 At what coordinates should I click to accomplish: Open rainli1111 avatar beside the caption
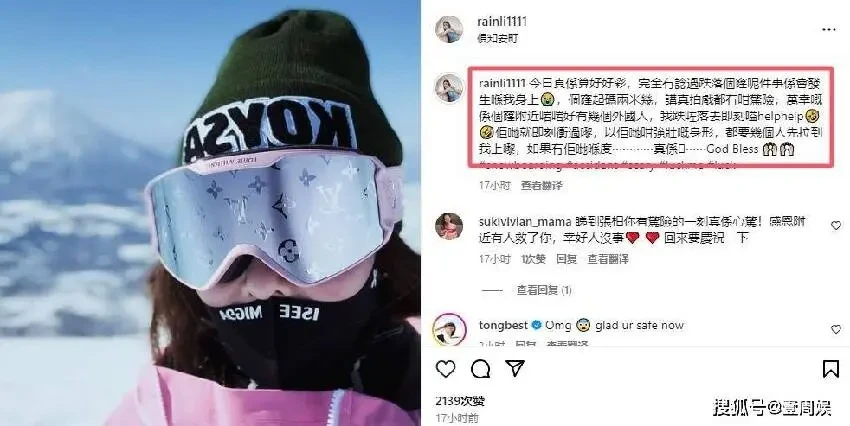click(x=449, y=88)
